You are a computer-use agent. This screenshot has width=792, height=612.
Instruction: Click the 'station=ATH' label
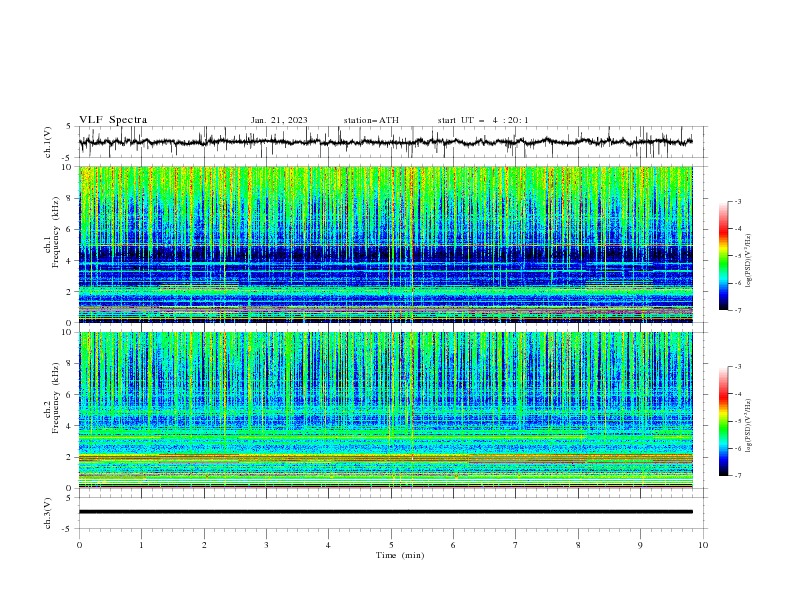[x=371, y=120]
